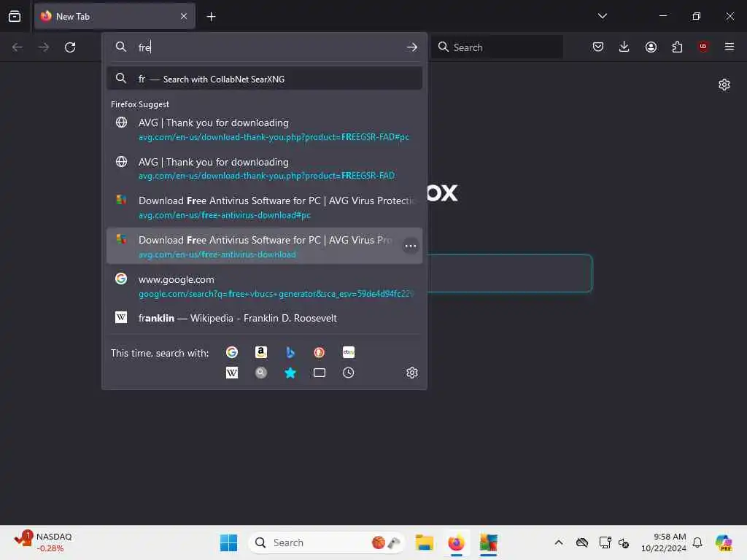Search with the gray magnifier engine

260,373
